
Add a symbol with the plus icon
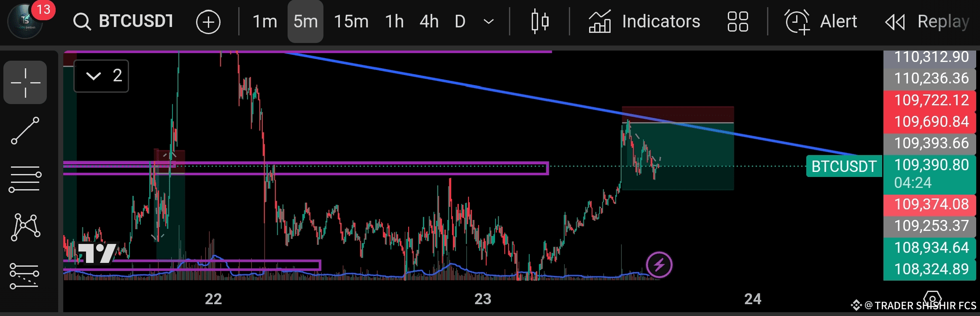(208, 22)
